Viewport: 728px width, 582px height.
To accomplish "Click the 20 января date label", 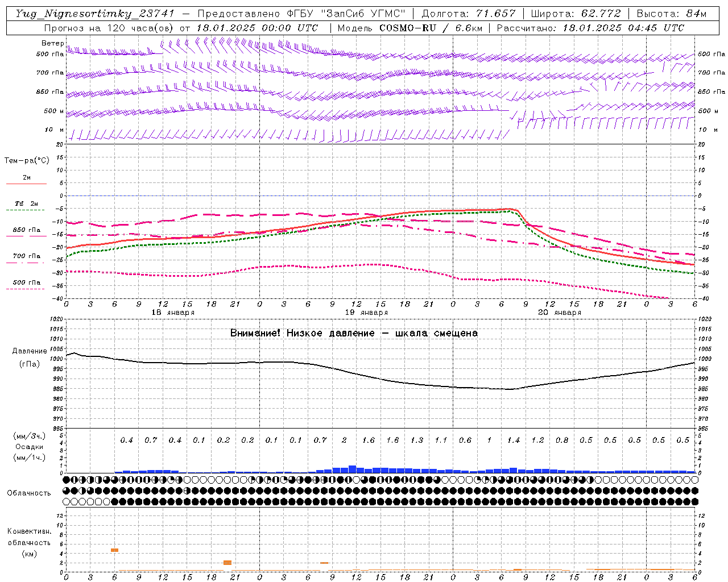I will coord(560,313).
